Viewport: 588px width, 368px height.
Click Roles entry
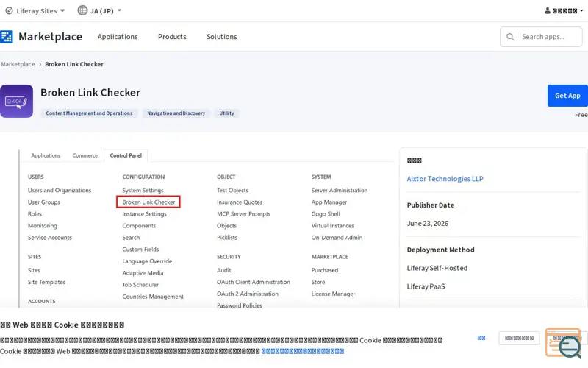pyautogui.click(x=35, y=214)
